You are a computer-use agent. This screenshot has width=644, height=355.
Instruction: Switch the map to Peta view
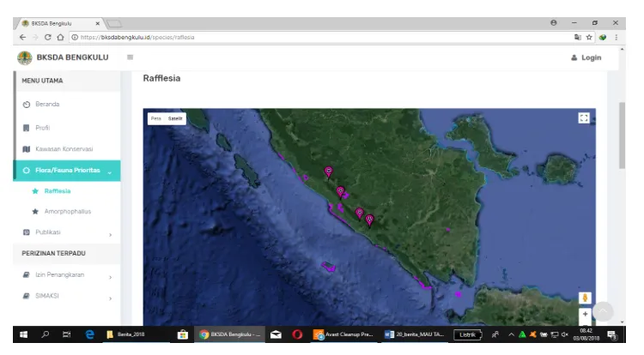(x=155, y=118)
